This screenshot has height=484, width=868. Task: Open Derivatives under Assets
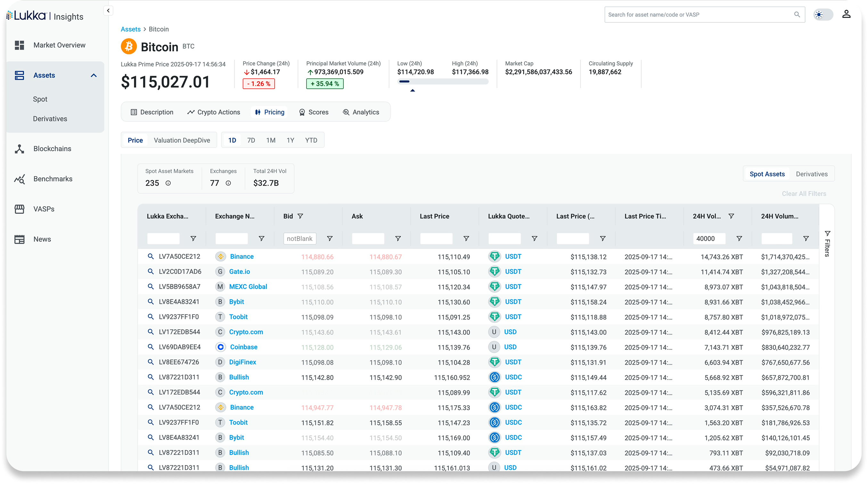(x=50, y=119)
